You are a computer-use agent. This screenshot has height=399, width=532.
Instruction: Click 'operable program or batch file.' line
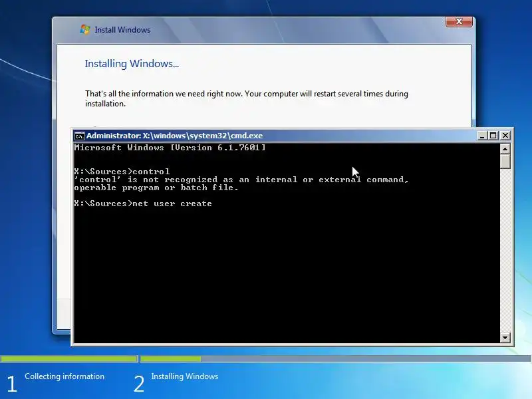pyautogui.click(x=156, y=188)
